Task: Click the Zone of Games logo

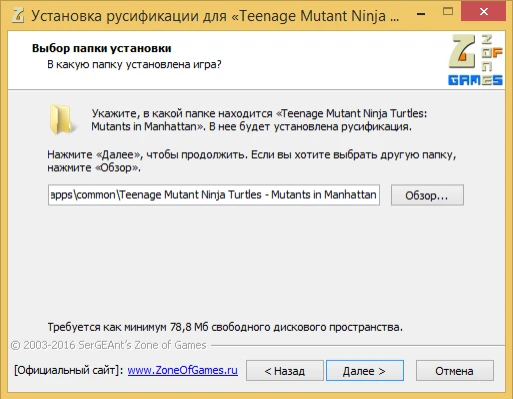Action: click(x=475, y=60)
